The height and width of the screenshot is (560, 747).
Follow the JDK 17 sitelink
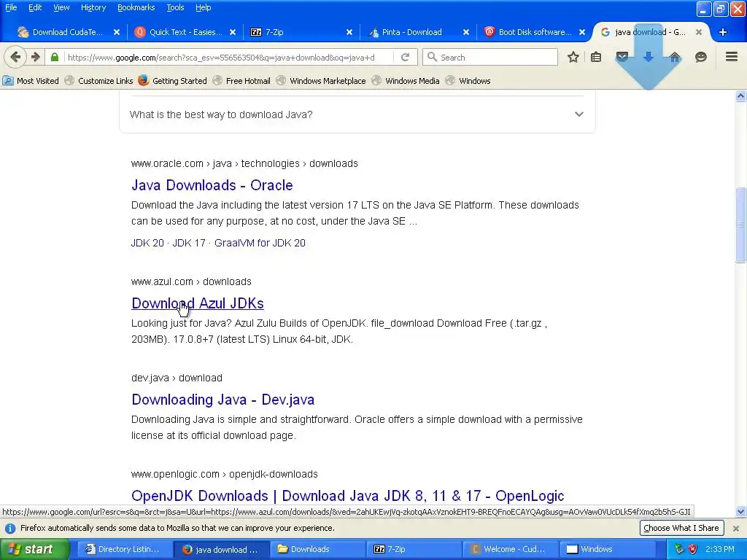(189, 243)
